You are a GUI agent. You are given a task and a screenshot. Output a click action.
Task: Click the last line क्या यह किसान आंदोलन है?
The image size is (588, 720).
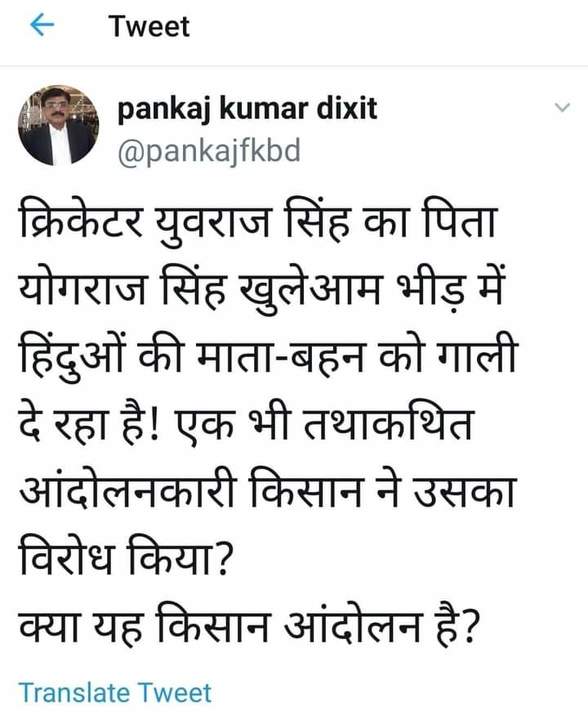[249, 626]
